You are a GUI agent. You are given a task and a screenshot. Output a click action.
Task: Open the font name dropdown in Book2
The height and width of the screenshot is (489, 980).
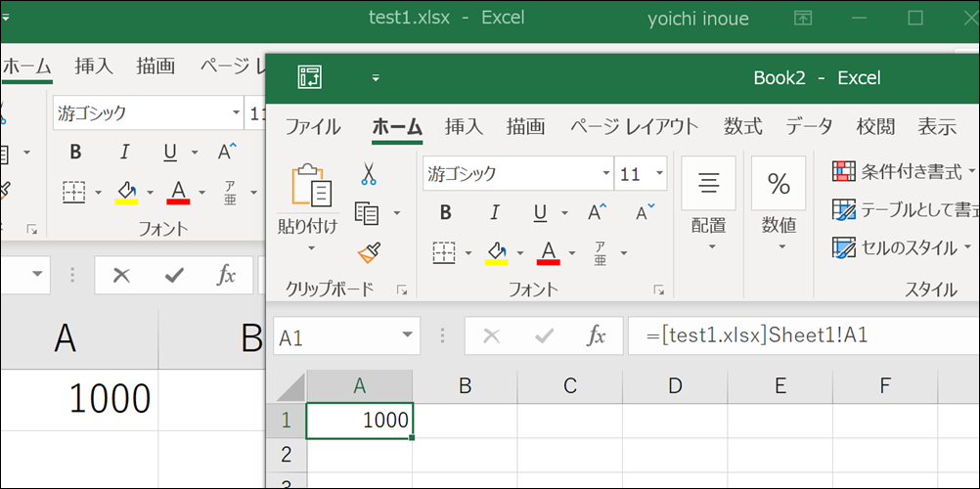(606, 173)
